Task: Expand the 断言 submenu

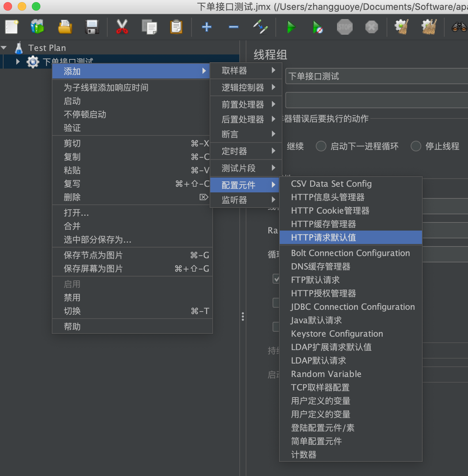Action: (x=246, y=134)
